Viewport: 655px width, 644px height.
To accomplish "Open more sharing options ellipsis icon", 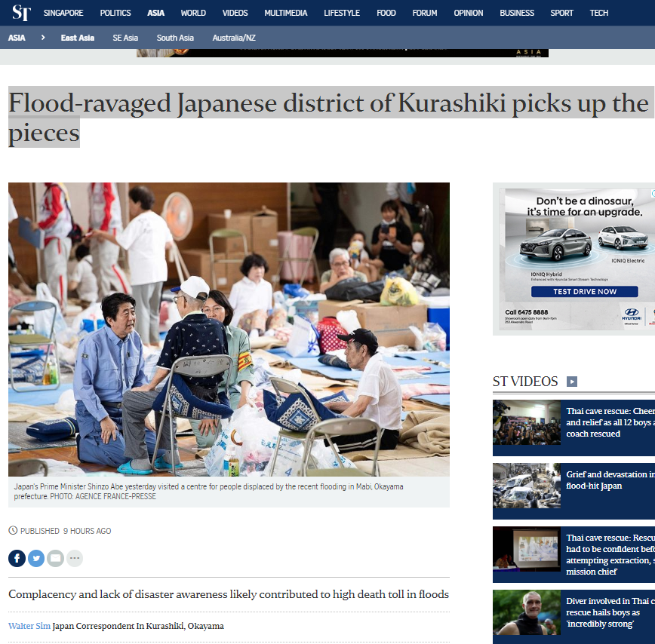I will 75,558.
